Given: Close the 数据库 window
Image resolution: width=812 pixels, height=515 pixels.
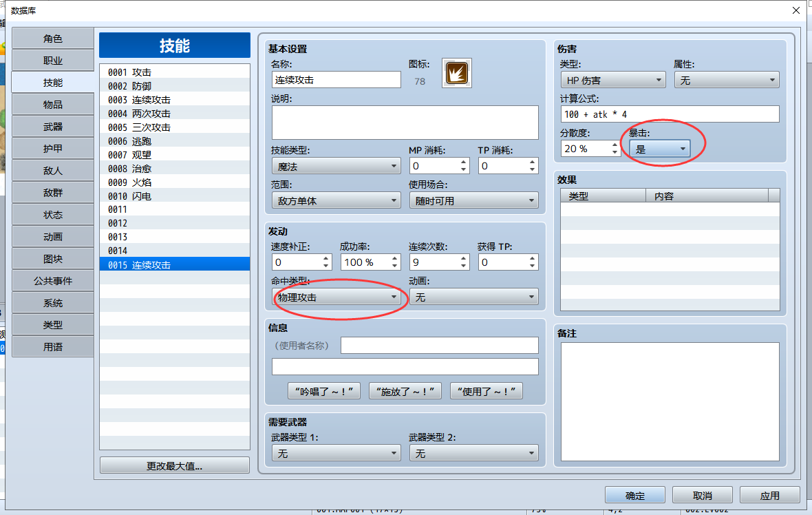Looking at the screenshot, I should coord(796,10).
